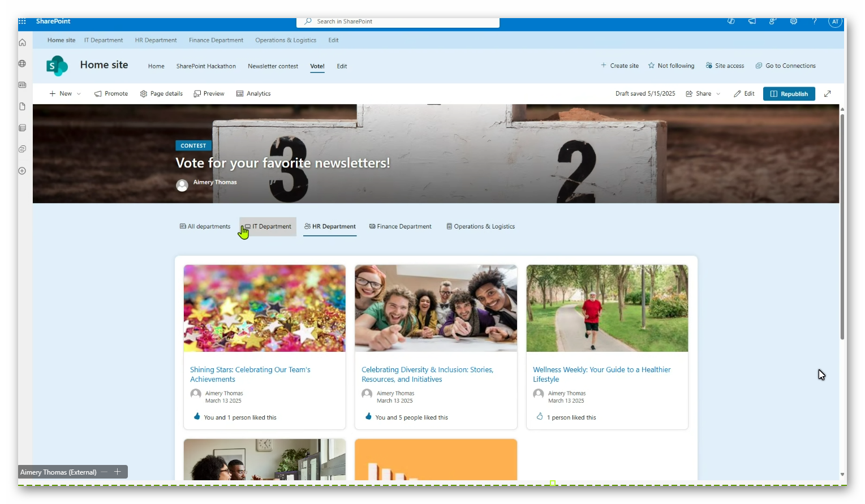Click the Republish button
Image resolution: width=865 pixels, height=504 pixels.
click(789, 94)
